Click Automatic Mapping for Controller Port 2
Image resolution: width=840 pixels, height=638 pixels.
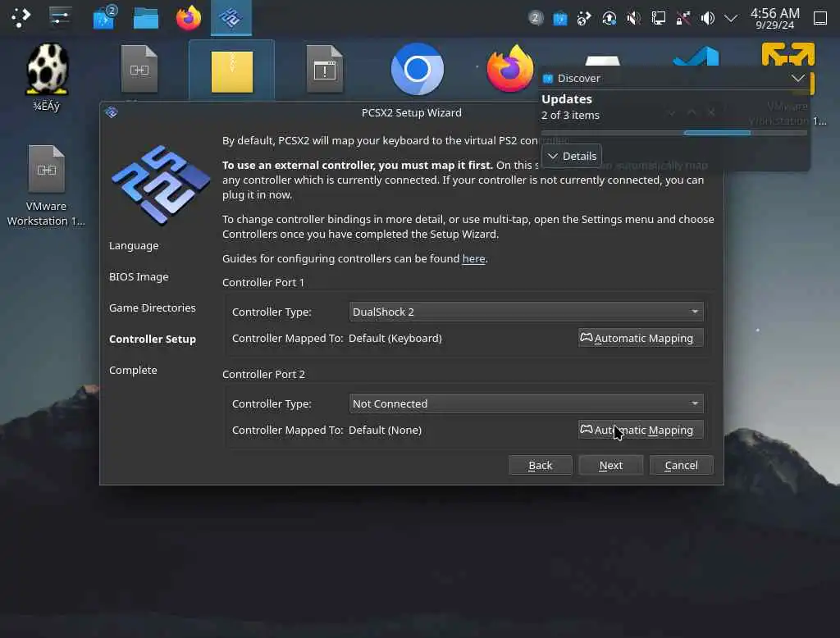(x=641, y=431)
